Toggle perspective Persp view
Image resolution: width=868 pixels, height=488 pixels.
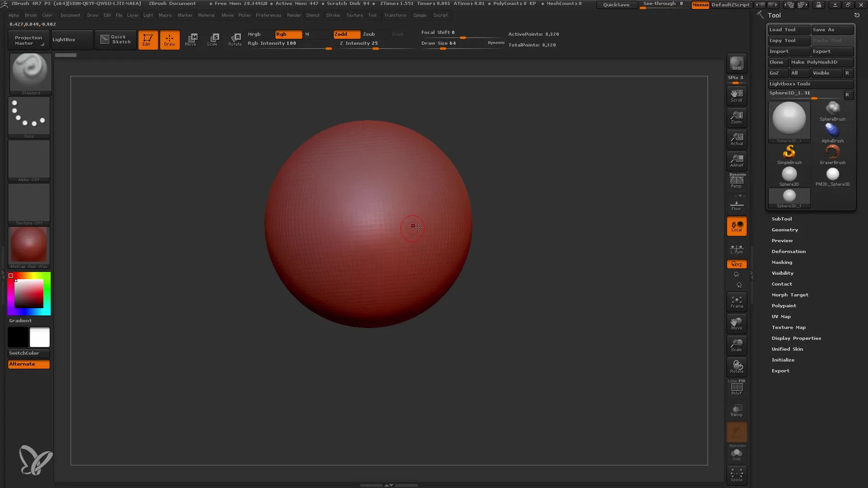736,181
